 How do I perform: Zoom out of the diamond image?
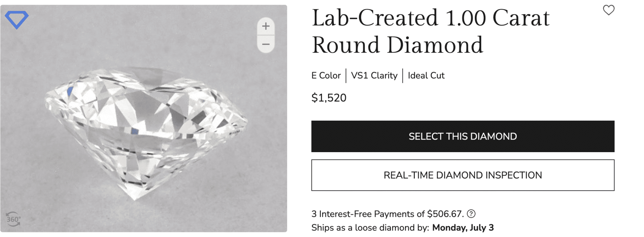(x=266, y=44)
